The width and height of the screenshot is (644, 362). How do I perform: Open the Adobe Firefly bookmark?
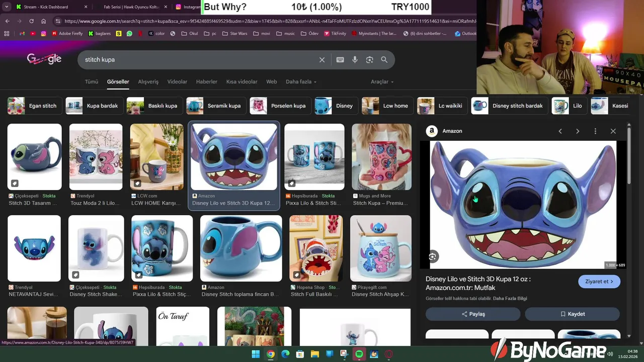pos(67,34)
